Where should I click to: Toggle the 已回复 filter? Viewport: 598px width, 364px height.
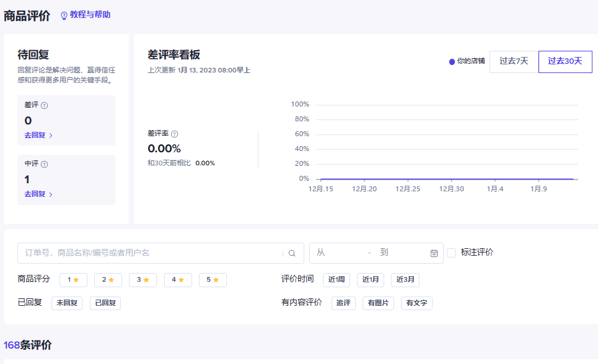(x=105, y=303)
